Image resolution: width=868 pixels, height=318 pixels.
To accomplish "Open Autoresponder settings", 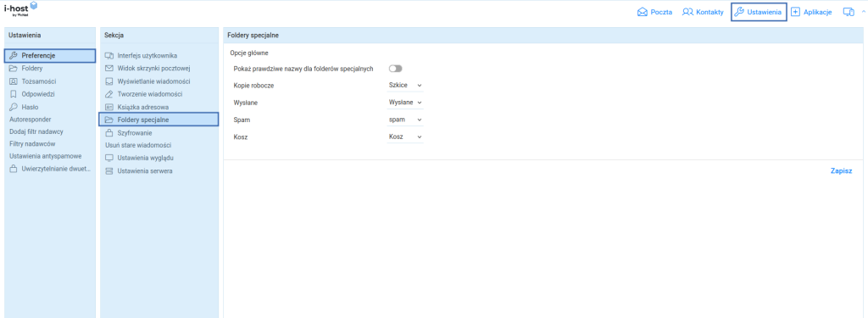I will (31, 119).
